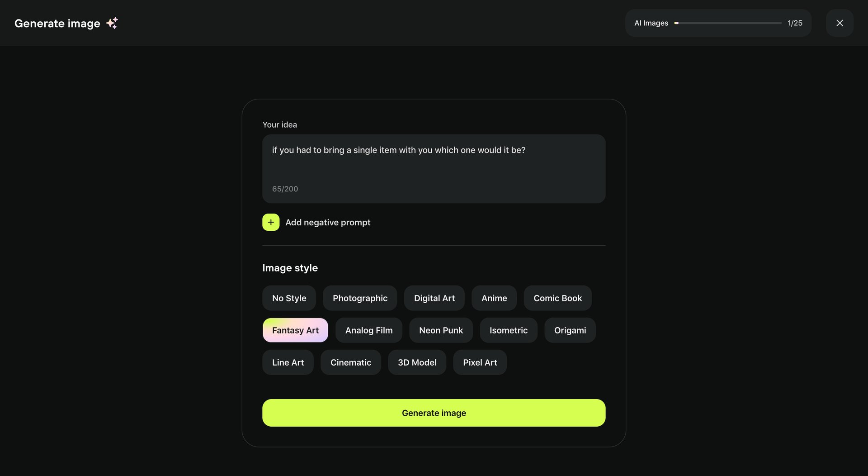Pick the 3D Model style
Image resolution: width=868 pixels, height=476 pixels.
point(417,362)
